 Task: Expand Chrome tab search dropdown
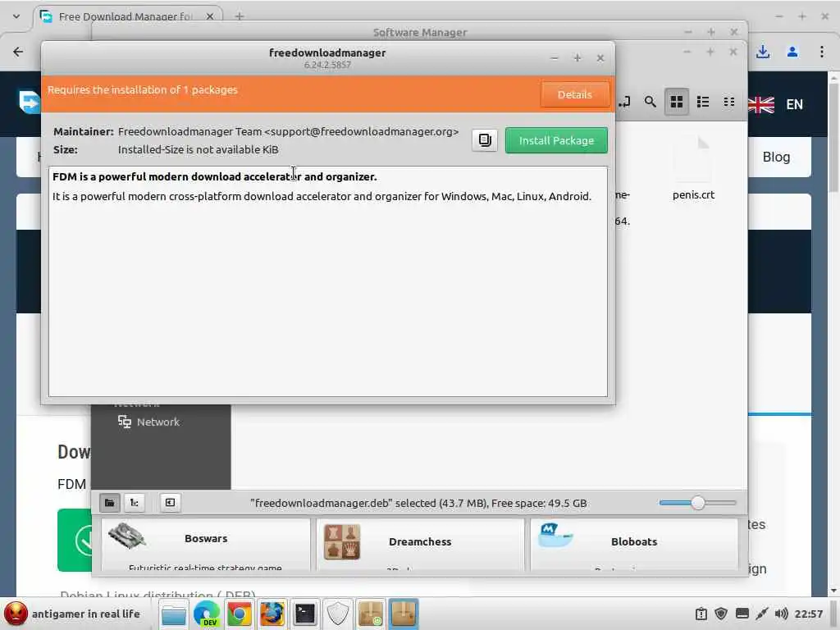pos(16,16)
